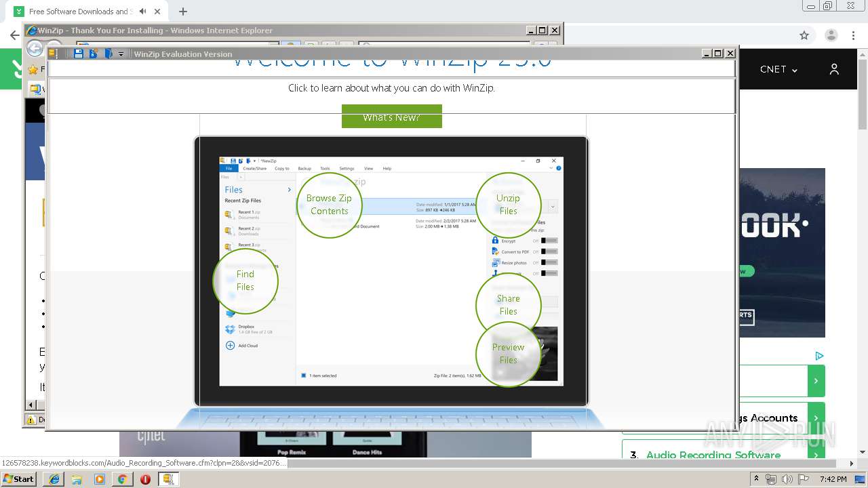Click the scroll-left arrow in Internet Explorer's horizontal scrollbar

[x=31, y=405]
